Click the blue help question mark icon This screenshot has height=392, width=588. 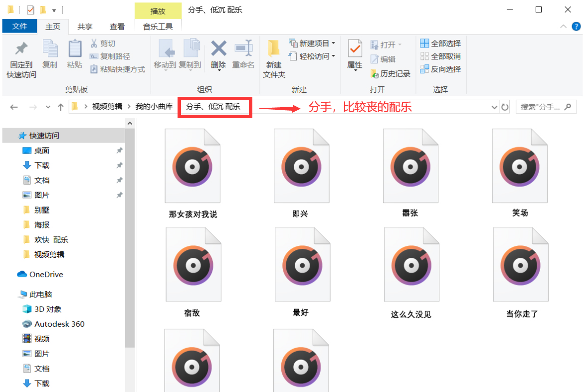pyautogui.click(x=577, y=26)
